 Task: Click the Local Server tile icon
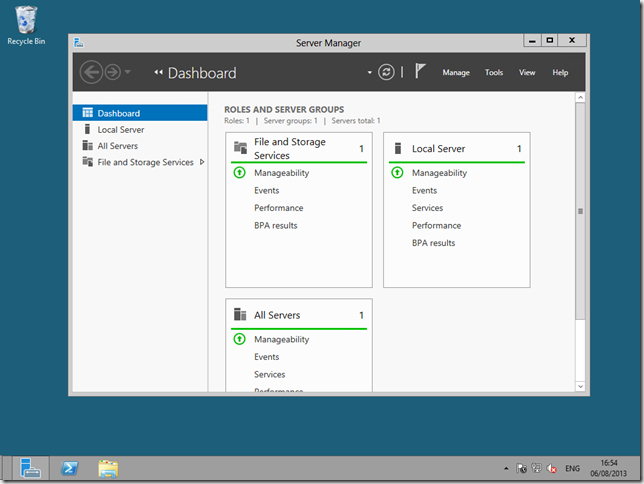(x=398, y=148)
